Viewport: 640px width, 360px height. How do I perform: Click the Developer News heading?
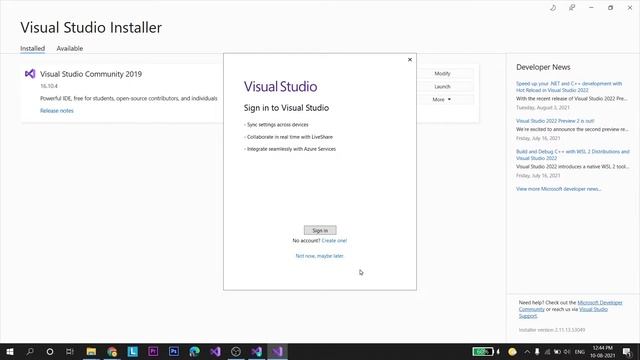click(x=543, y=67)
